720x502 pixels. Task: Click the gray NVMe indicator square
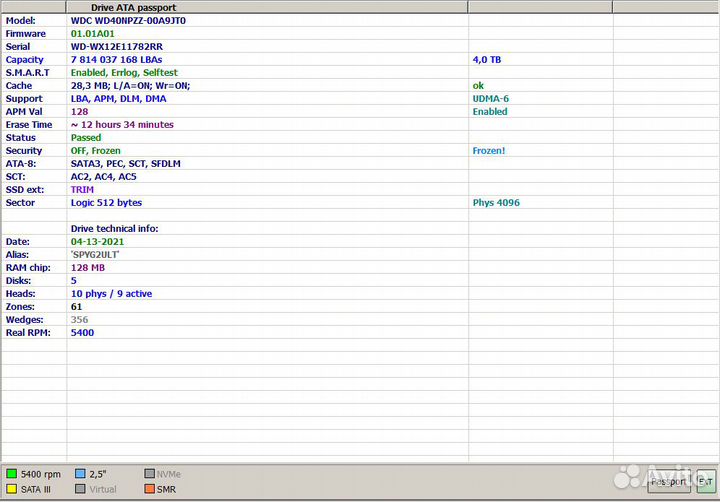pyautogui.click(x=149, y=474)
